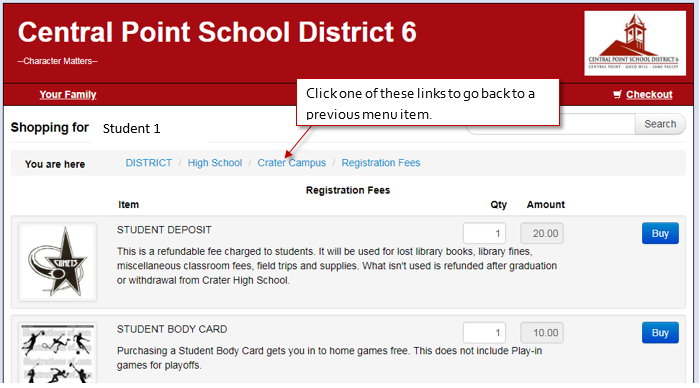Click the Student Deposit amount field showing 20.00
The width and height of the screenshot is (700, 388).
pyautogui.click(x=542, y=233)
